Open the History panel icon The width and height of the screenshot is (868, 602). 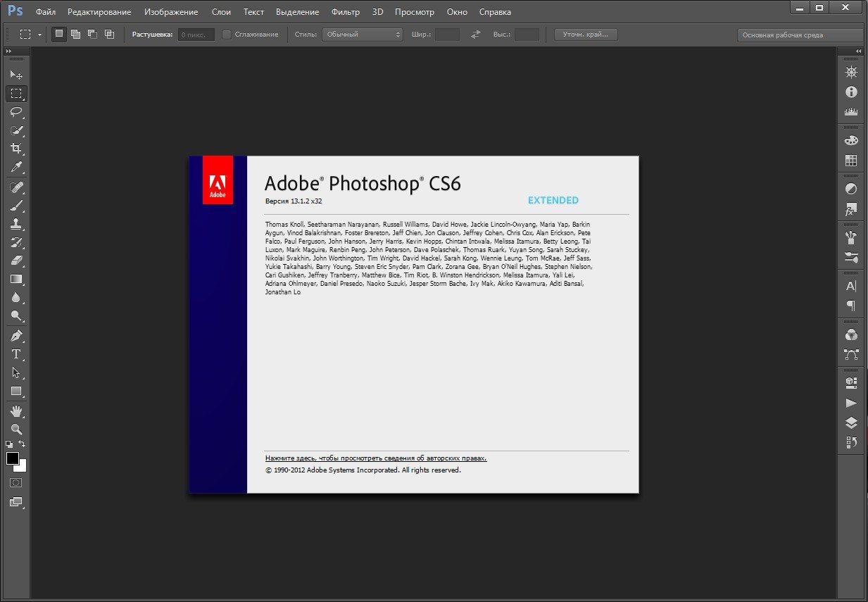851,442
